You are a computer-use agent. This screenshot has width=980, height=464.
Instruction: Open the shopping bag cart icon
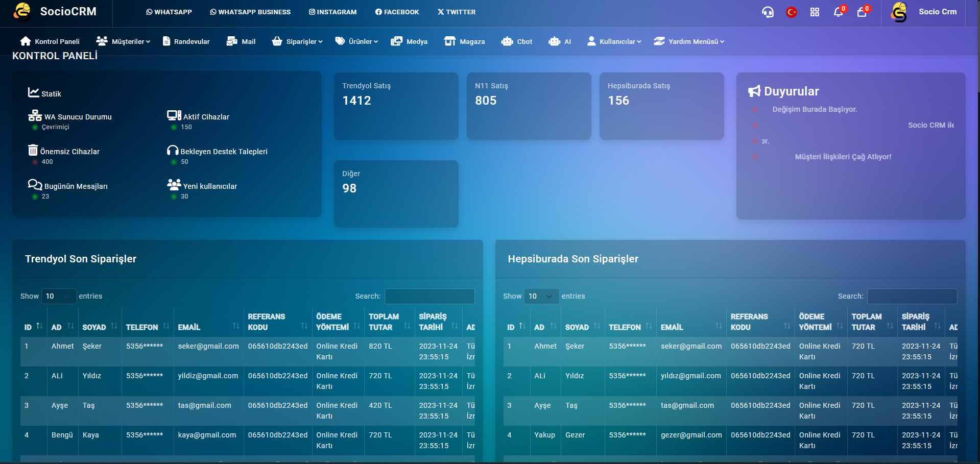point(862,12)
